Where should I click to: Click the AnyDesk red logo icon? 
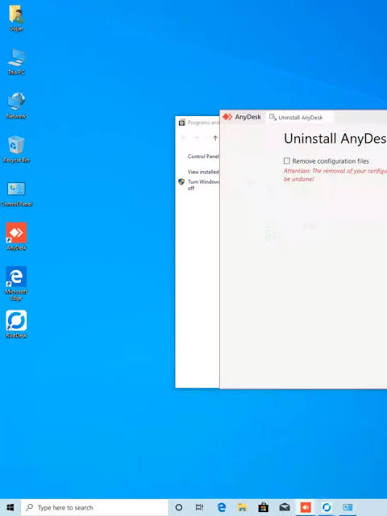click(x=227, y=117)
